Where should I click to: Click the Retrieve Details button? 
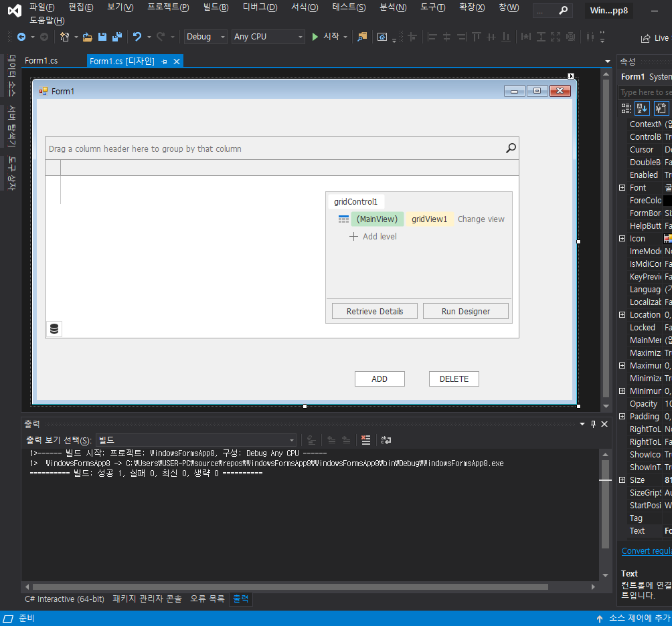[375, 311]
